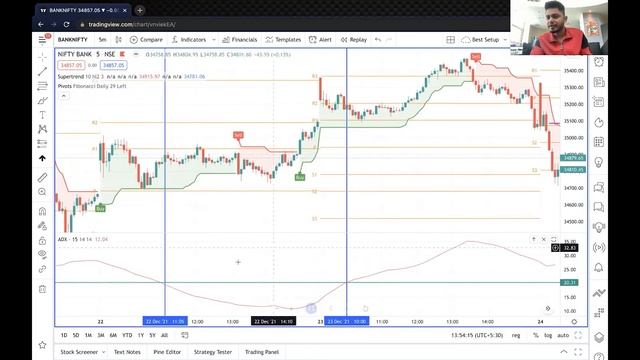Viewport: 640px width, 360px height.
Task: Open the alarm clock panel icon
Action: tap(599, 62)
